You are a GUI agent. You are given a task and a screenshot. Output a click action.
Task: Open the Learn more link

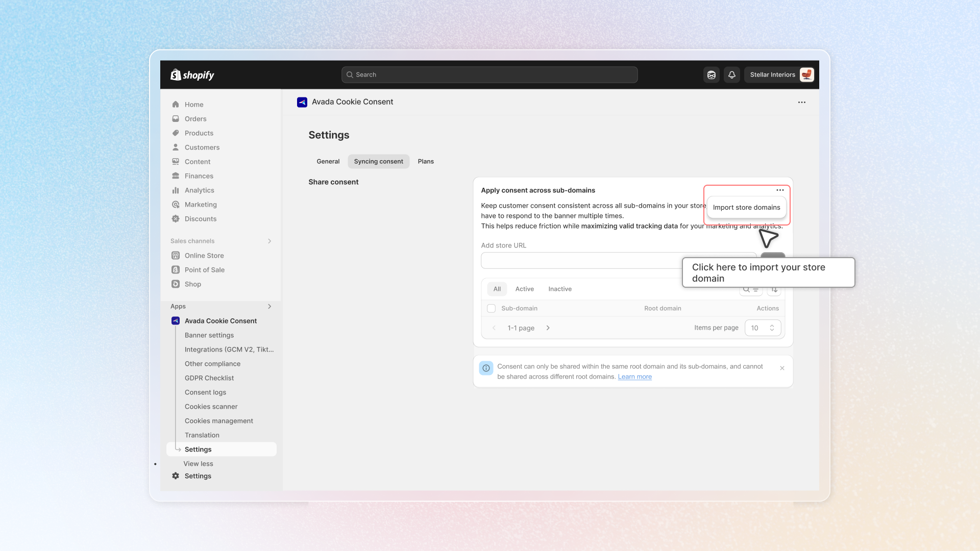coord(634,377)
